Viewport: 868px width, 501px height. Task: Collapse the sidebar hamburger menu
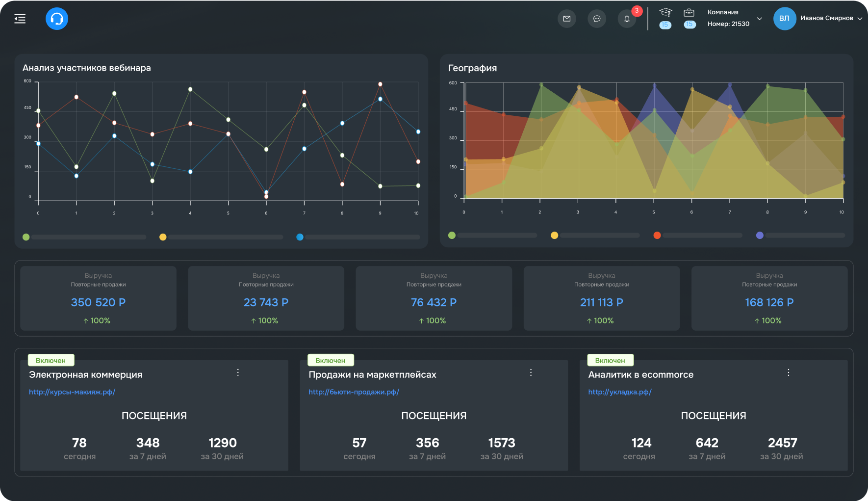click(20, 19)
